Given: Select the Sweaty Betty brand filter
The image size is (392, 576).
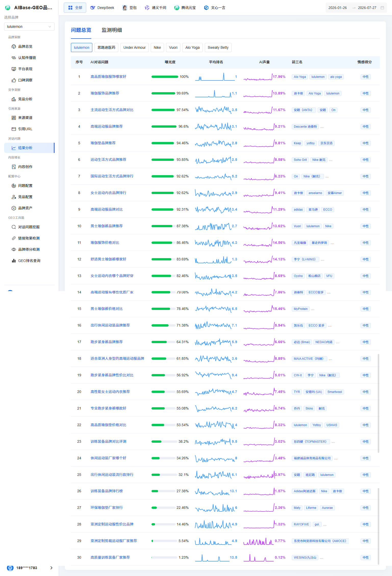Looking at the screenshot, I should click(218, 47).
